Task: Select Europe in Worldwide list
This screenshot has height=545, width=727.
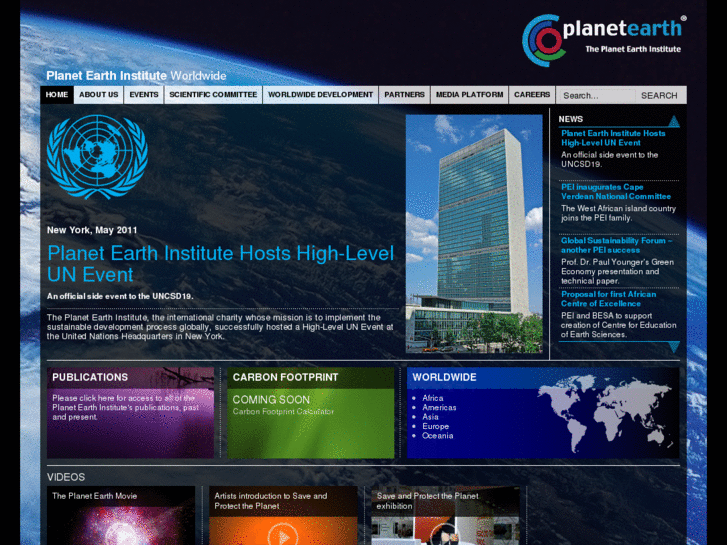Action: (x=435, y=426)
